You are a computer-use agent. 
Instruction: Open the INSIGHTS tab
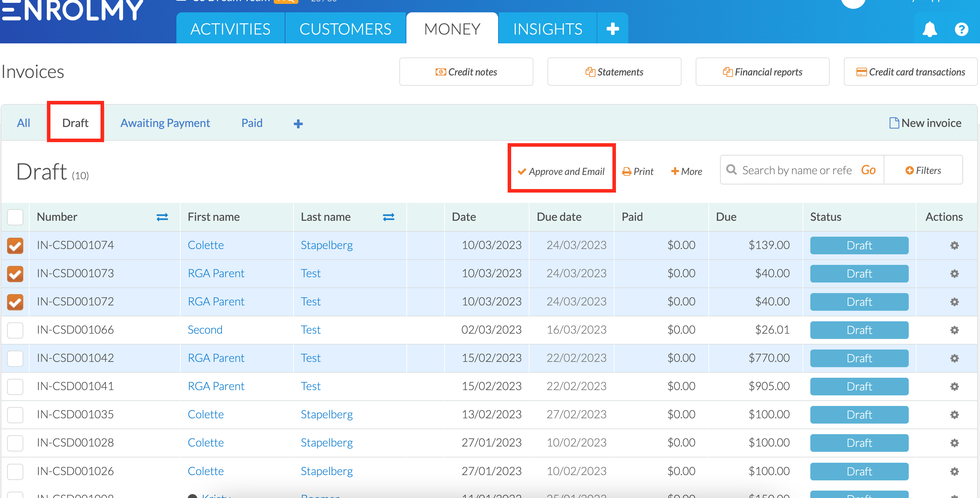click(x=548, y=29)
